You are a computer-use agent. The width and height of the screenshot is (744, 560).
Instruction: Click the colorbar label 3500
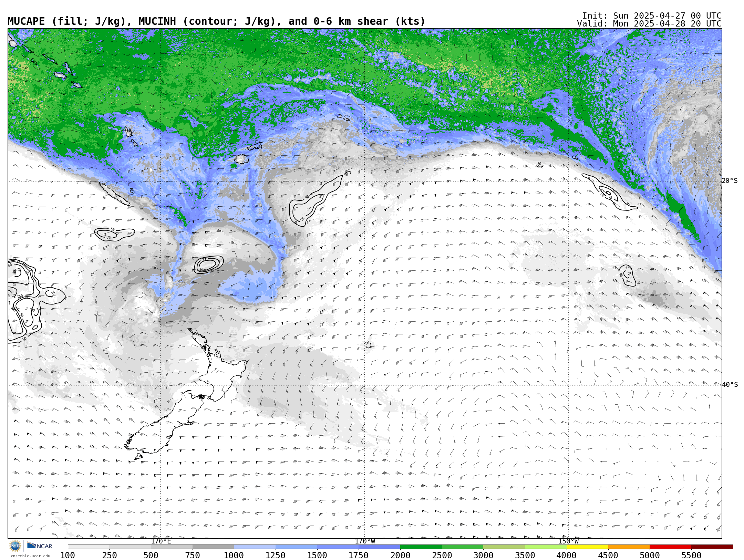[525, 556]
